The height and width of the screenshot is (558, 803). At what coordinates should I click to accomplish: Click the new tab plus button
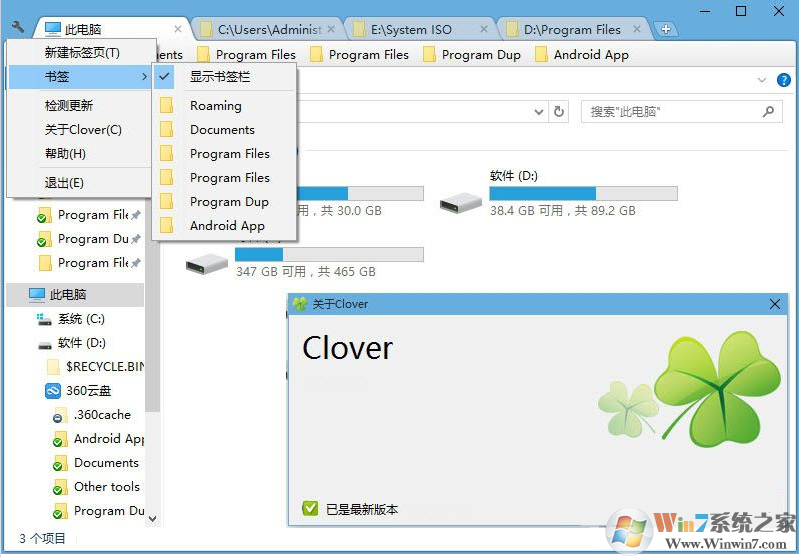[665, 29]
